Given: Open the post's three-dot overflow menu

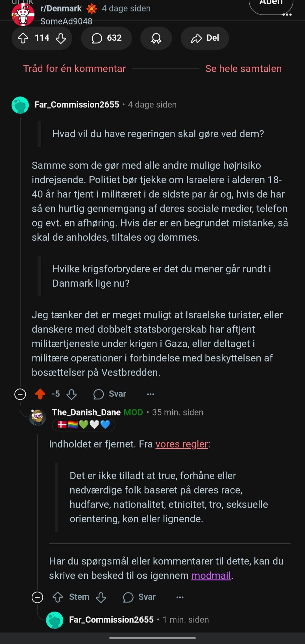Looking at the screenshot, I should tap(287, 15).
